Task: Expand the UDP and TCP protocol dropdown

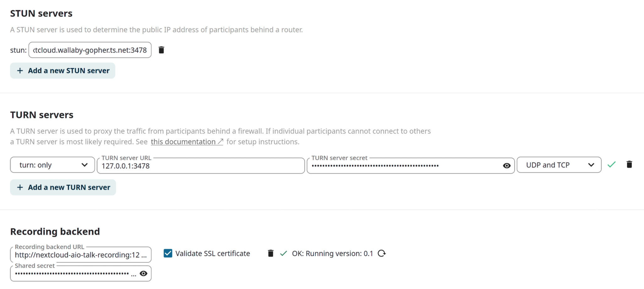Action: pyautogui.click(x=559, y=165)
